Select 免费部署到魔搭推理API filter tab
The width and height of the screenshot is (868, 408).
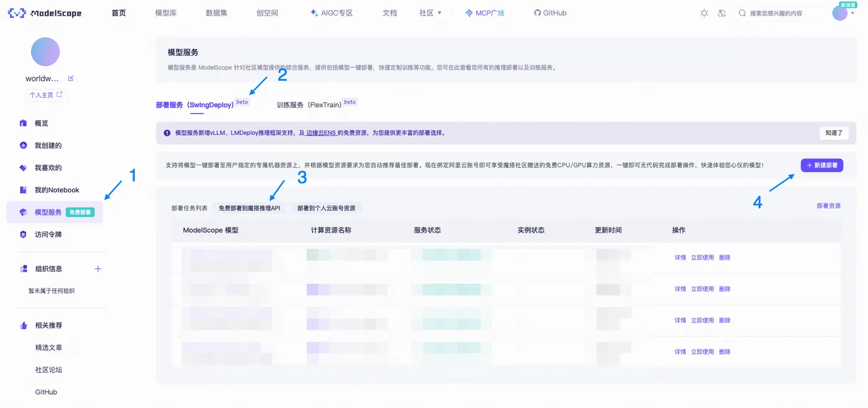[249, 208]
